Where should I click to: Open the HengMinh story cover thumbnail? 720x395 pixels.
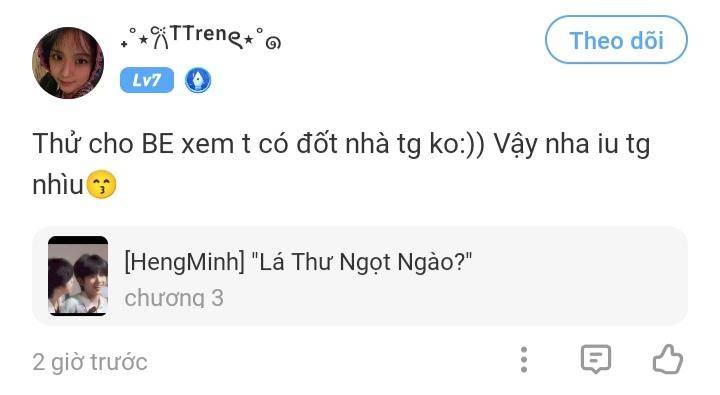click(x=78, y=276)
